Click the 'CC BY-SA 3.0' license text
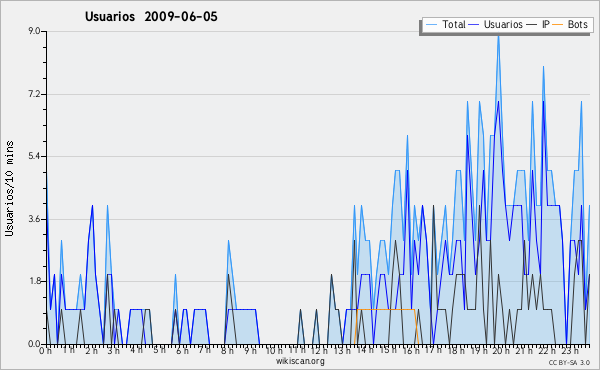This screenshot has height=370, width=600. click(x=569, y=362)
